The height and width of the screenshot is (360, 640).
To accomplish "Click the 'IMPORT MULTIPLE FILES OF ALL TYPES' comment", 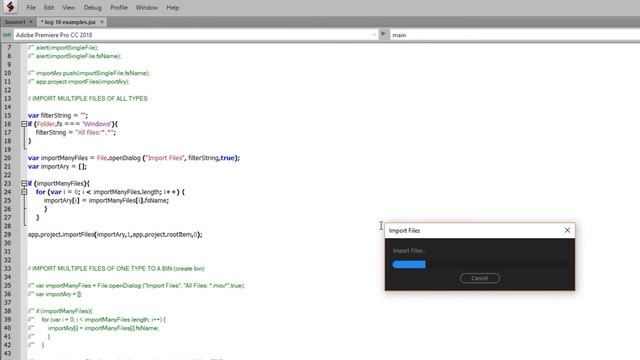I will pyautogui.click(x=88, y=98).
